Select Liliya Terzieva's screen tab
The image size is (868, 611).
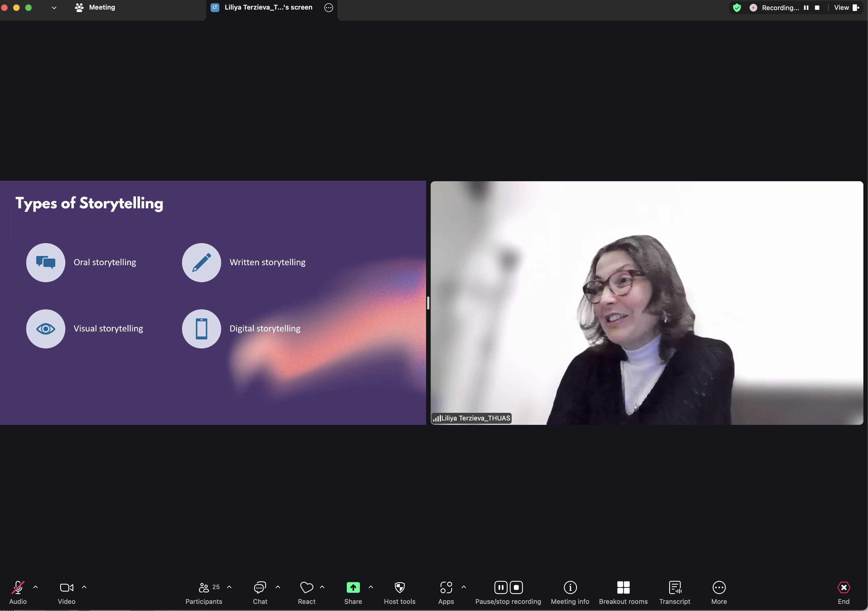tap(268, 8)
